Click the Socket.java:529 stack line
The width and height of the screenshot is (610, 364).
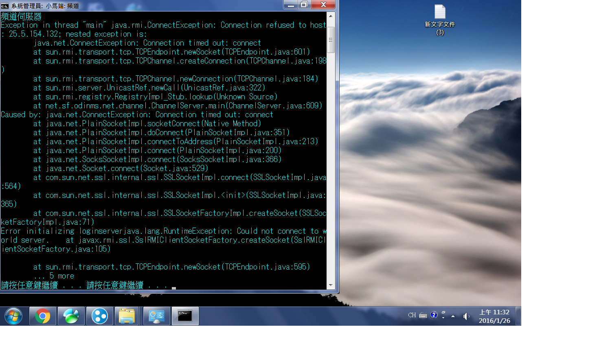click(x=121, y=169)
